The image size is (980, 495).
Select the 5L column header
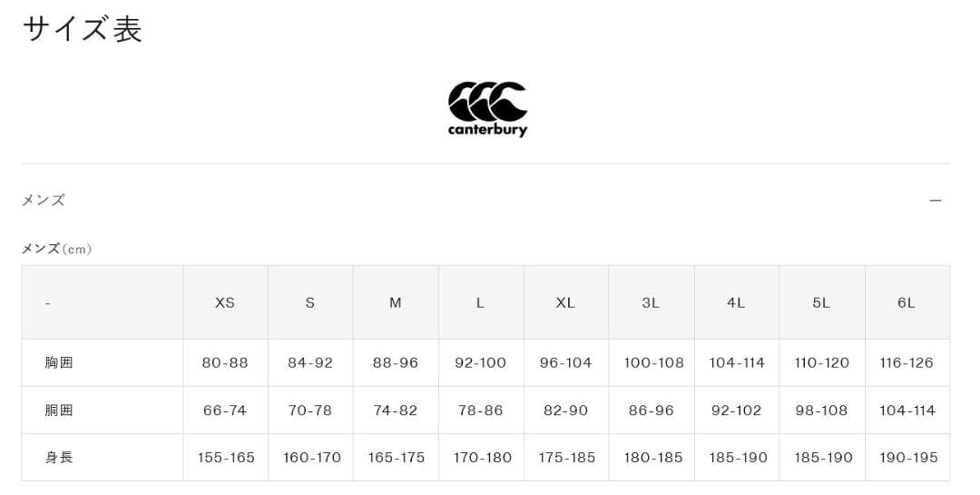[821, 302]
